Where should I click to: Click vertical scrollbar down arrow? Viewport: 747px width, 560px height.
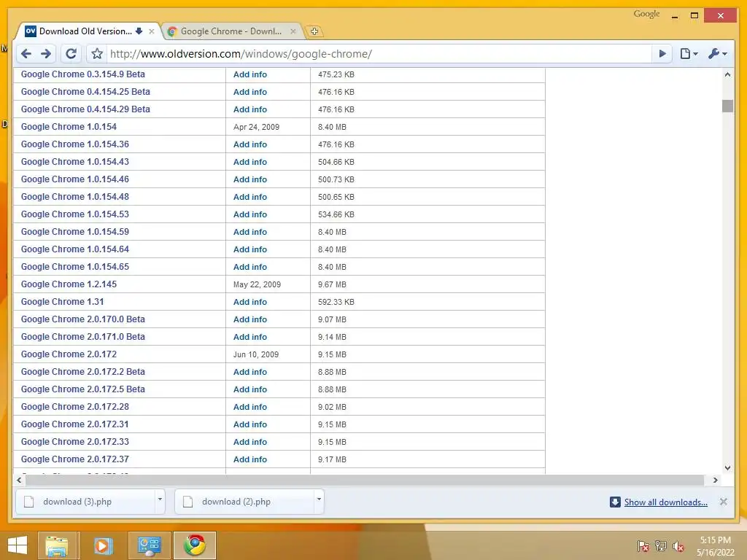point(727,467)
